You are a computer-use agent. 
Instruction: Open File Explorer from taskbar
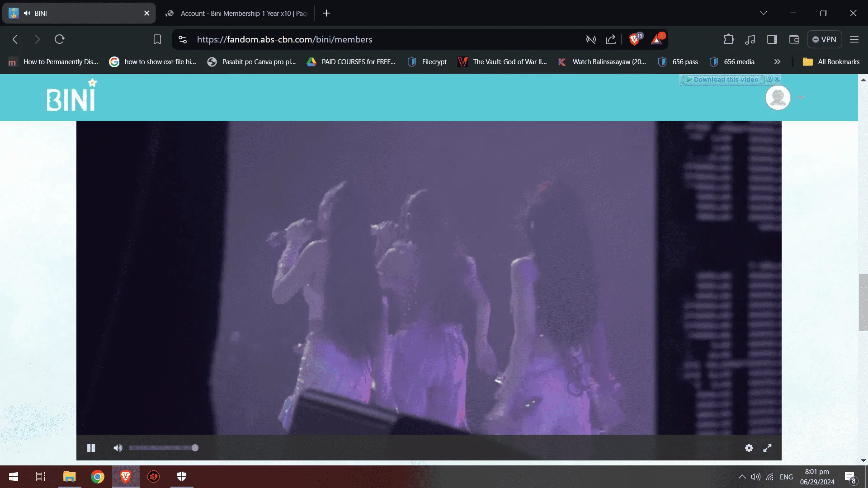coord(69,477)
